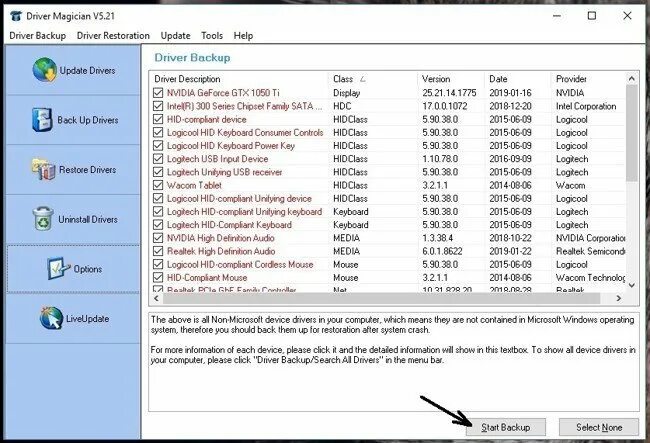This screenshot has width=650, height=443.
Task: Uncheck Realtek High Definition Audio driver
Action: [x=158, y=251]
